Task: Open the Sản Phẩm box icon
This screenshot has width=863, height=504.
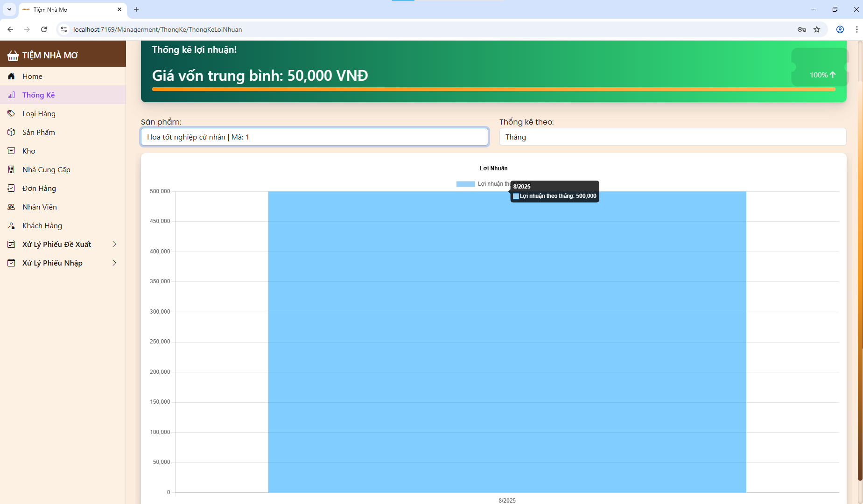Action: point(11,132)
